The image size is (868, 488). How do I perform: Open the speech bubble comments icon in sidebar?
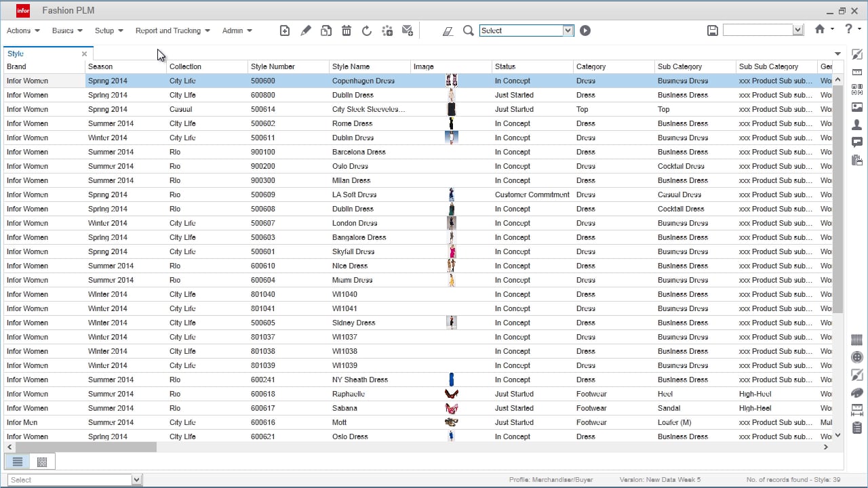click(x=857, y=142)
